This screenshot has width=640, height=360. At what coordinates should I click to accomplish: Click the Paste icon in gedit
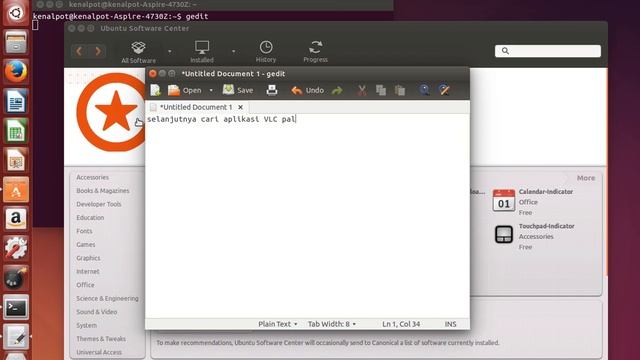[x=400, y=90]
